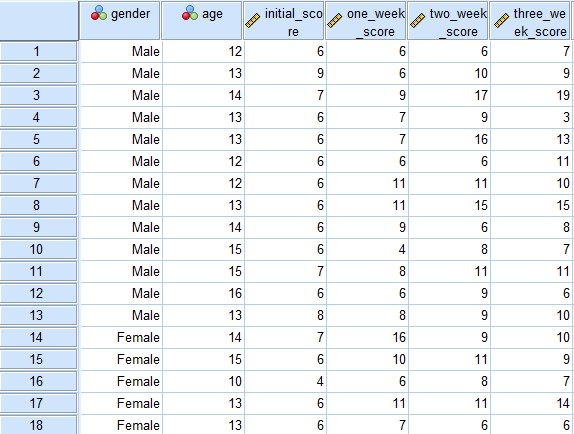The width and height of the screenshot is (574, 434).
Task: Click the gender cell in row 14
Action: click(121, 337)
